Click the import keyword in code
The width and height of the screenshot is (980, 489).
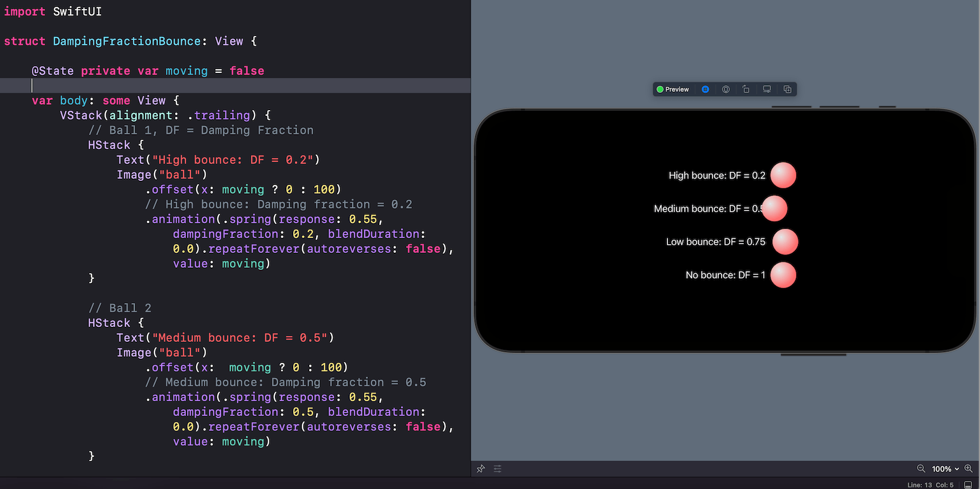coord(25,11)
